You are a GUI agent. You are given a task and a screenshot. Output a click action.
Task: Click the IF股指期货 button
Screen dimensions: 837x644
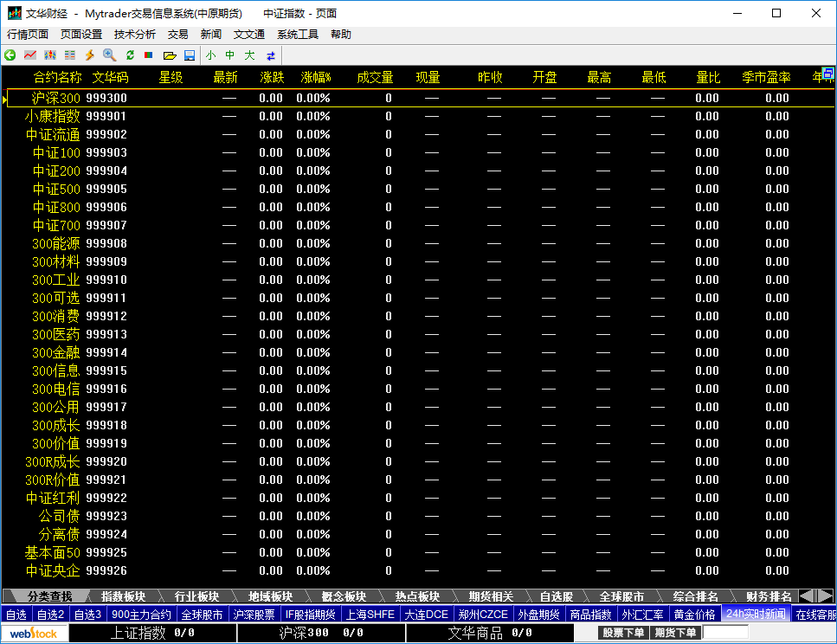coord(310,615)
